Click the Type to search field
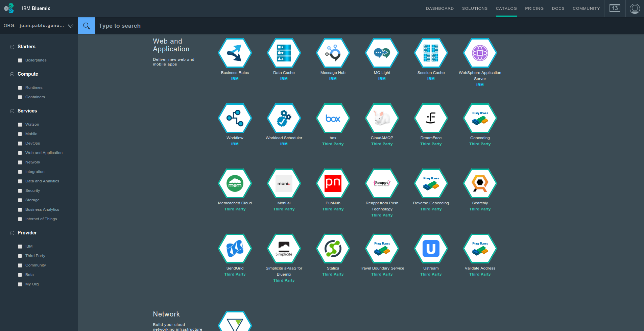 tap(369, 26)
